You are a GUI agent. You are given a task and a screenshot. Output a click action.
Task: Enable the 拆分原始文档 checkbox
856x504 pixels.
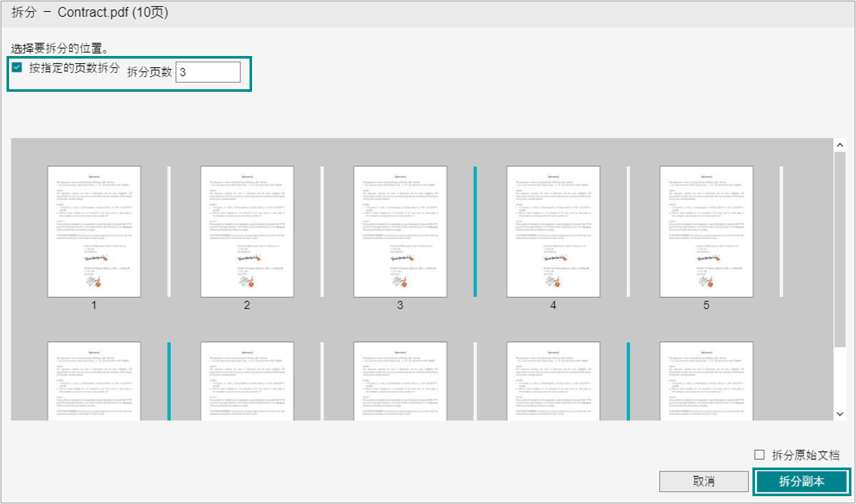[759, 455]
